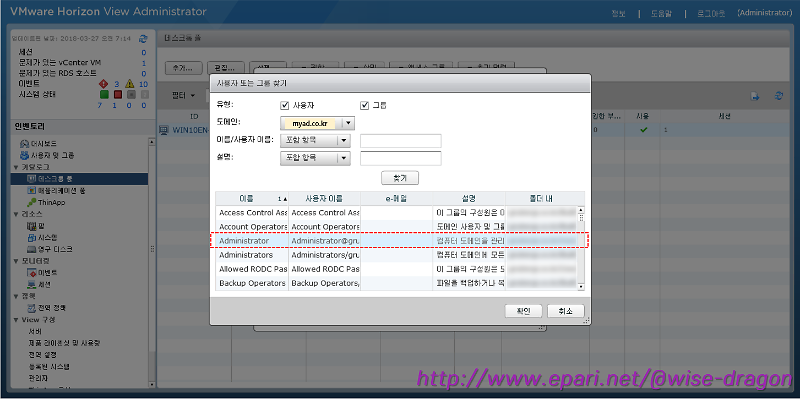
Task: Open 전역 설정 under View configuration
Action: [42, 355]
